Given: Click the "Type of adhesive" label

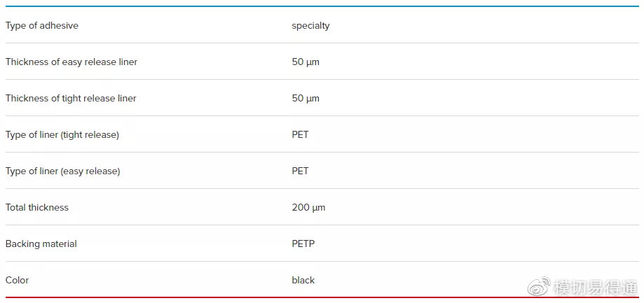Looking at the screenshot, I should pyautogui.click(x=42, y=26).
